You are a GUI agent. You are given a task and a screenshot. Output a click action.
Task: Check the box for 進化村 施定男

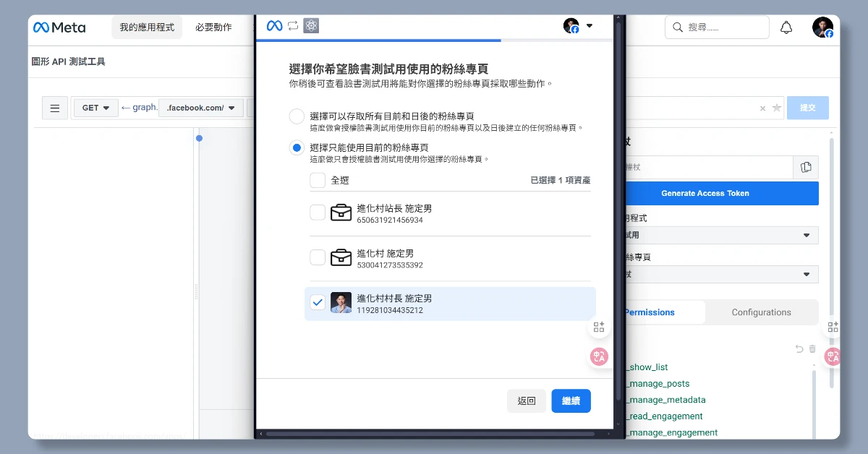[318, 257]
